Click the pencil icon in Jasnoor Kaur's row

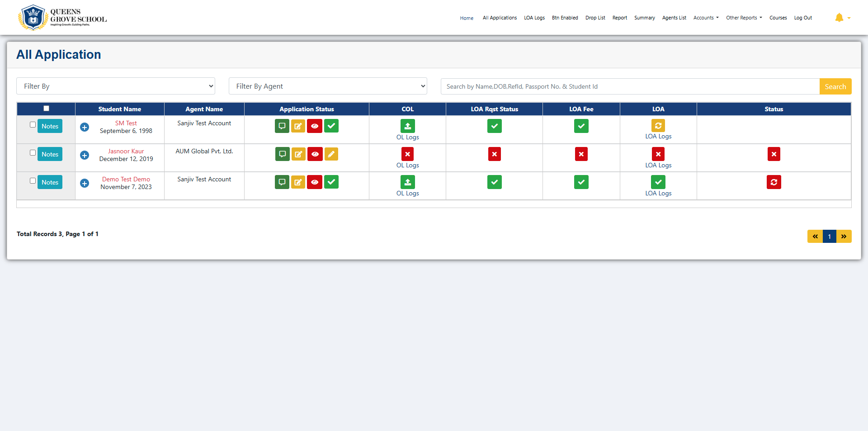(x=331, y=154)
